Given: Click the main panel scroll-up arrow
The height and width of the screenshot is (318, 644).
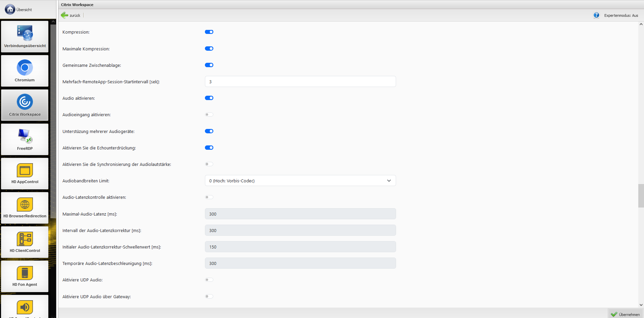Looking at the screenshot, I should pos(641,24).
